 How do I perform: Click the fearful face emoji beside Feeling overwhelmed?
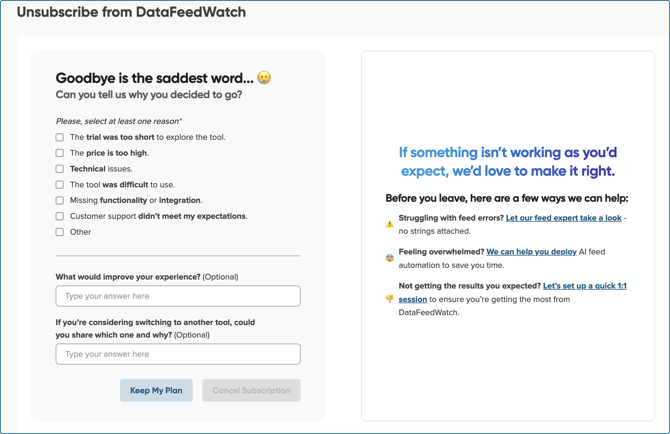[390, 258]
